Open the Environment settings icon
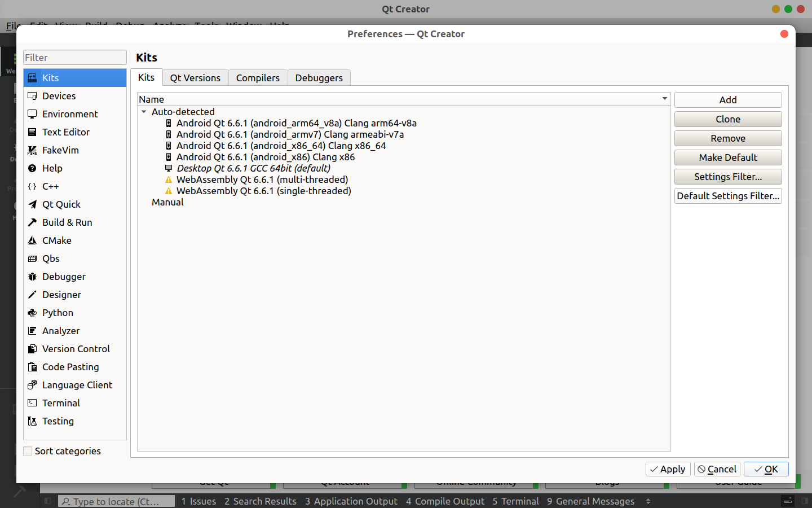812x508 pixels. 32,114
